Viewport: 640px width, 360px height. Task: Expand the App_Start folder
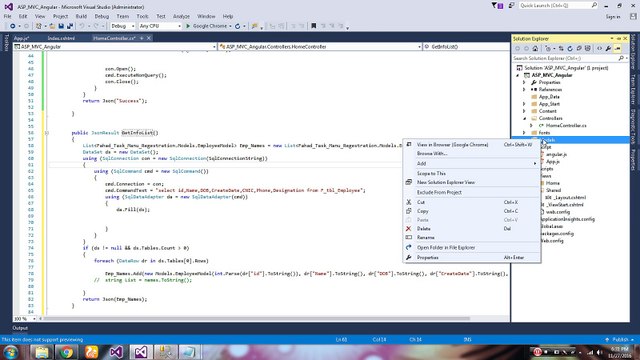[x=524, y=104]
